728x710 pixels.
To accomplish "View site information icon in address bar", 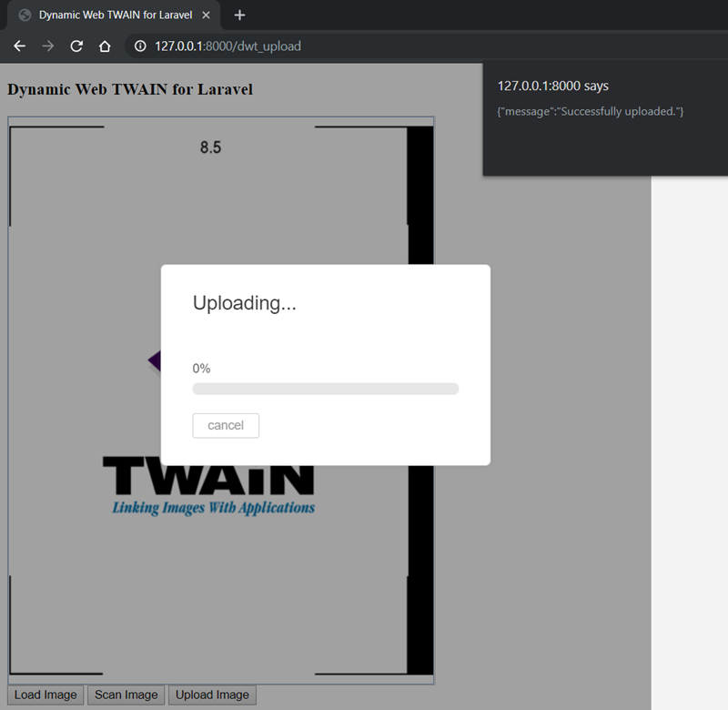I will pos(139,46).
